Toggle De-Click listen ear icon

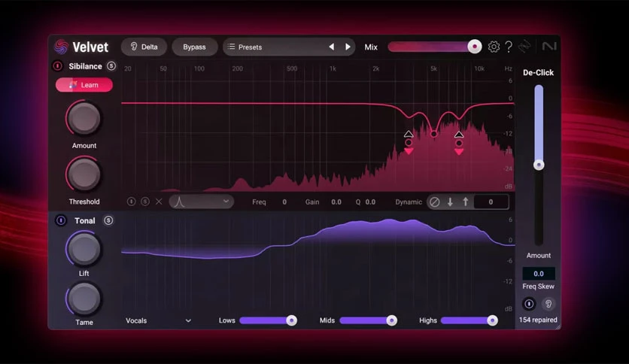click(x=548, y=304)
